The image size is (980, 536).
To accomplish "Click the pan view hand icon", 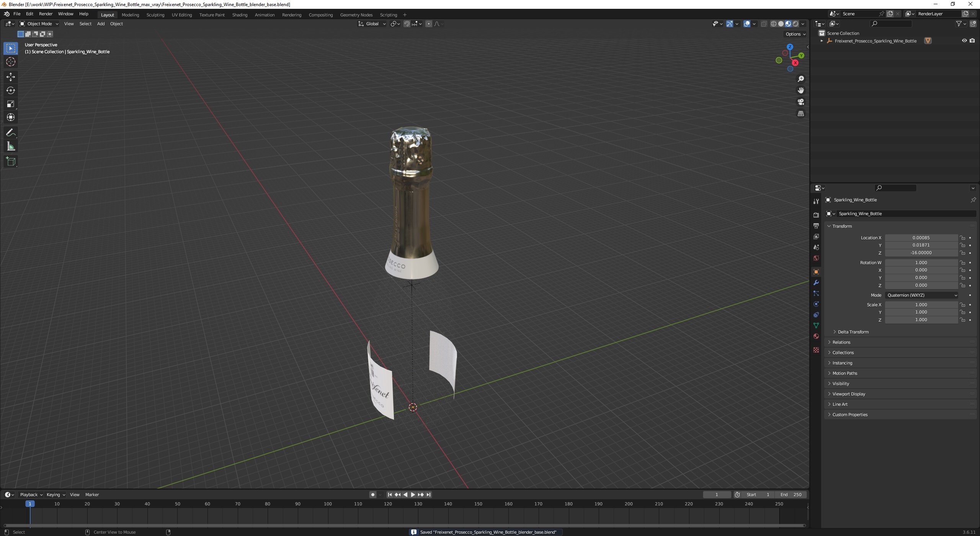I will pos(801,90).
